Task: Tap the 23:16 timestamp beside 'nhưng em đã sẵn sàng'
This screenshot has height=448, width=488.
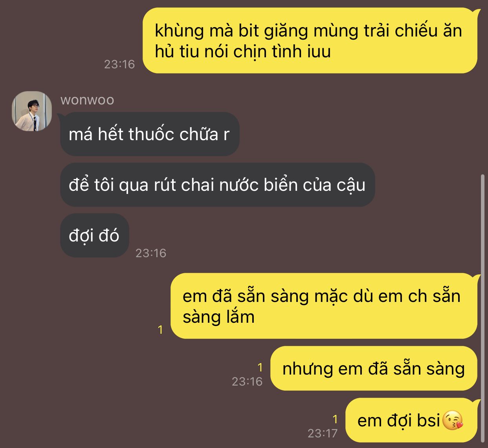Action: (247, 381)
